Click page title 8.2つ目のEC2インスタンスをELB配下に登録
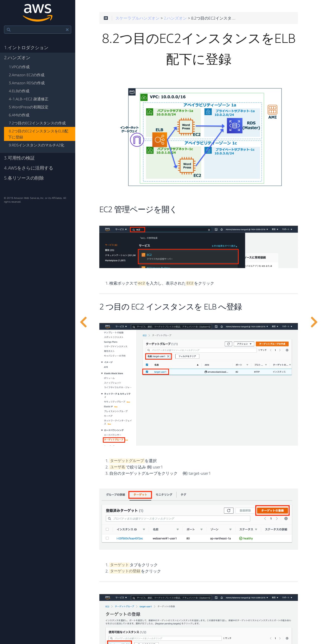322x644 pixels. [199, 49]
